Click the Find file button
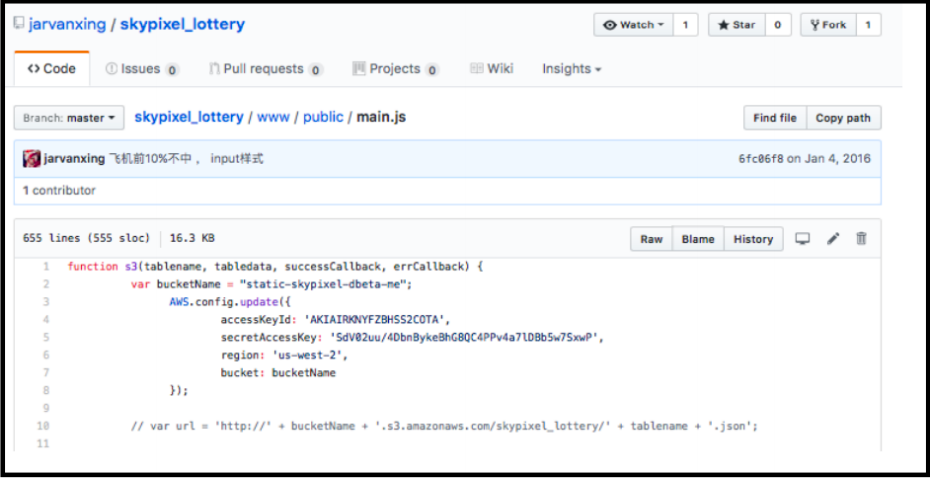930x478 pixels. click(775, 118)
